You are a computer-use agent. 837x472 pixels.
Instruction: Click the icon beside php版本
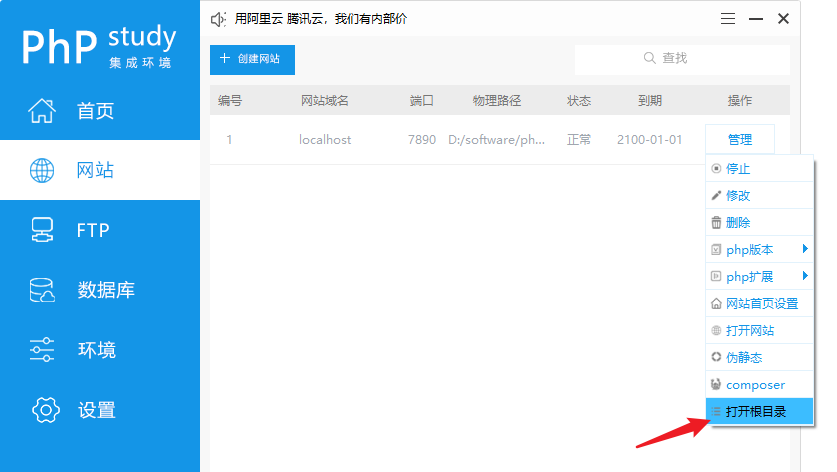point(716,249)
